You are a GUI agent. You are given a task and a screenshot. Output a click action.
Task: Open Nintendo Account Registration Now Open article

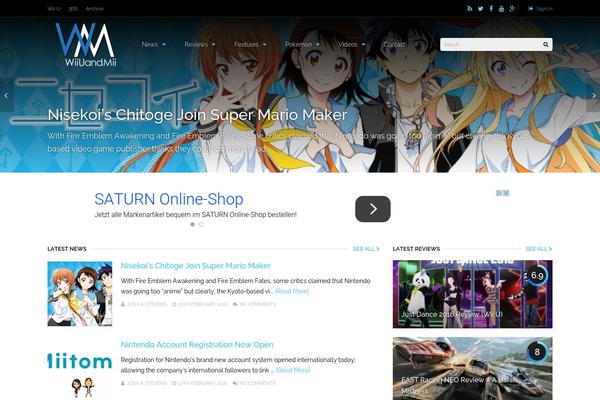(x=197, y=344)
